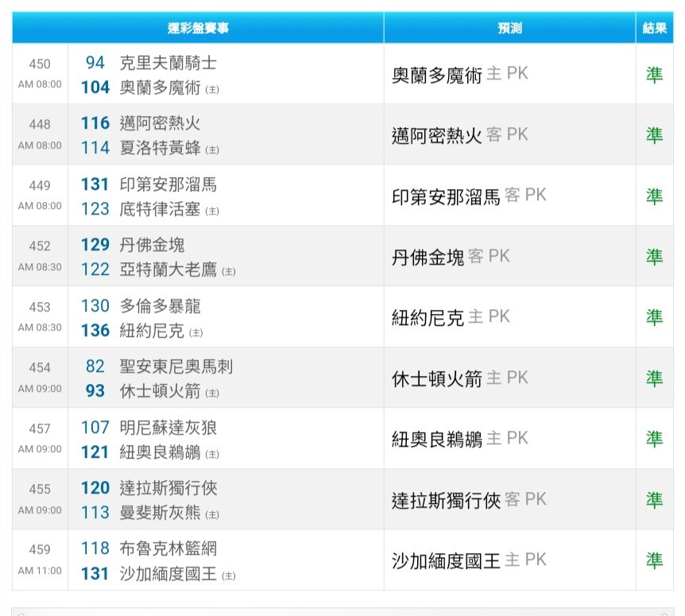Click AM 11:00 time for game 459
This screenshot has height=616, width=685.
coord(40,571)
